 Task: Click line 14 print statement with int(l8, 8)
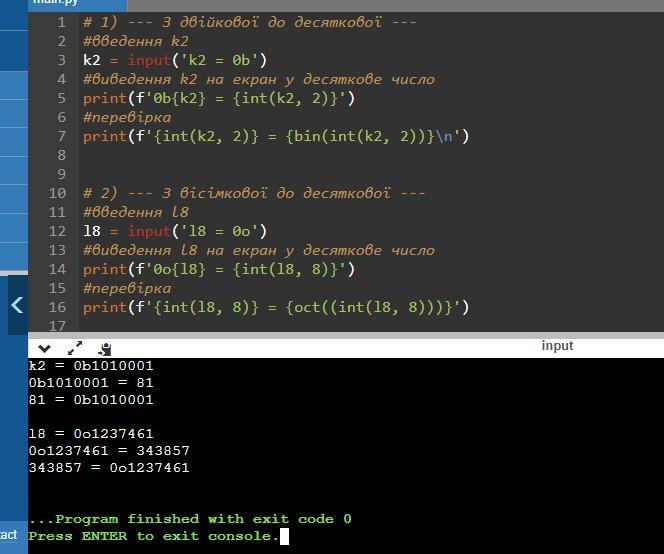pyautogui.click(x=219, y=269)
